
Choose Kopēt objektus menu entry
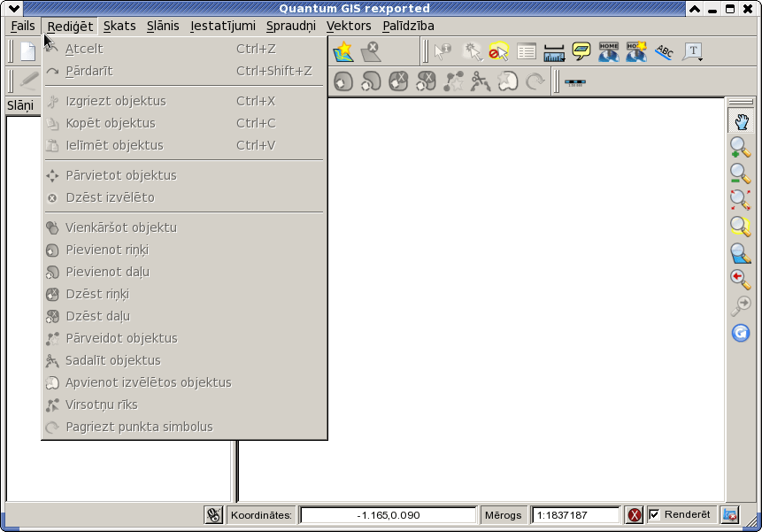pyautogui.click(x=184, y=123)
